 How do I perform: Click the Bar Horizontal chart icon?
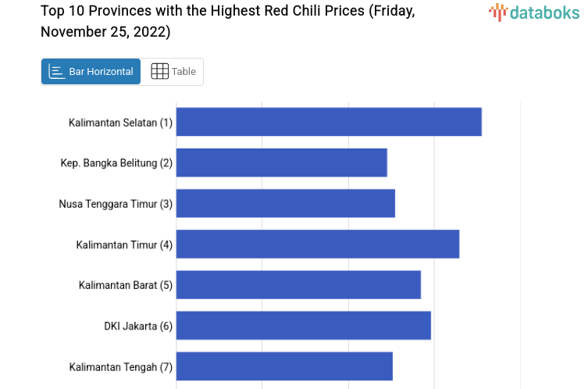(56, 71)
